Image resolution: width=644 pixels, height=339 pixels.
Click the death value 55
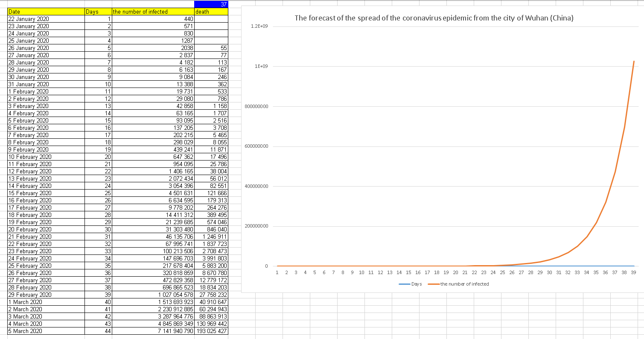(x=211, y=48)
